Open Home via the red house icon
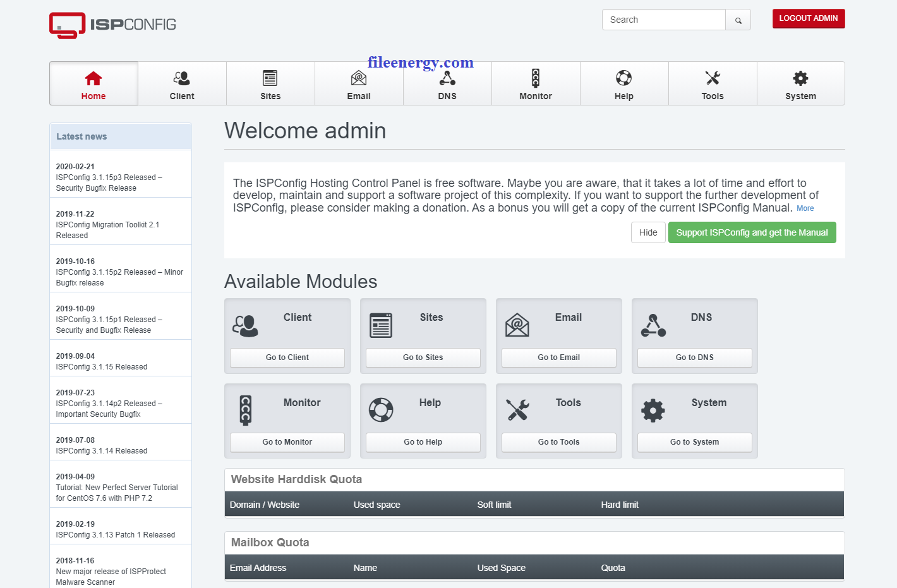The image size is (897, 588). [93, 78]
